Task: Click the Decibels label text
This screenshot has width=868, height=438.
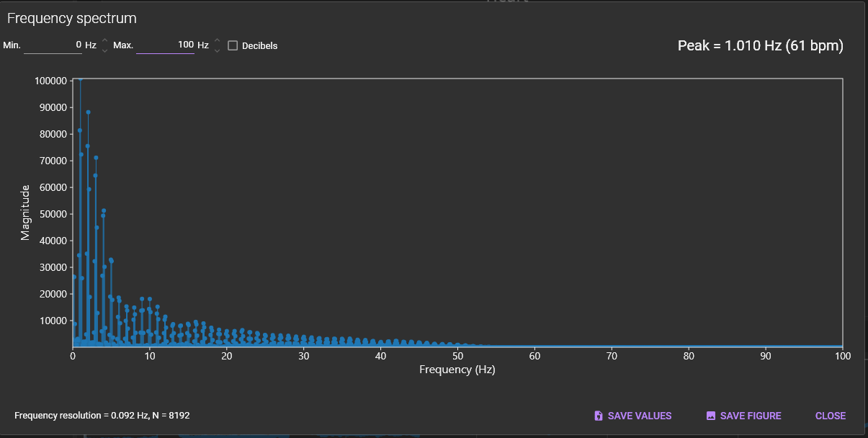Action: [x=259, y=46]
